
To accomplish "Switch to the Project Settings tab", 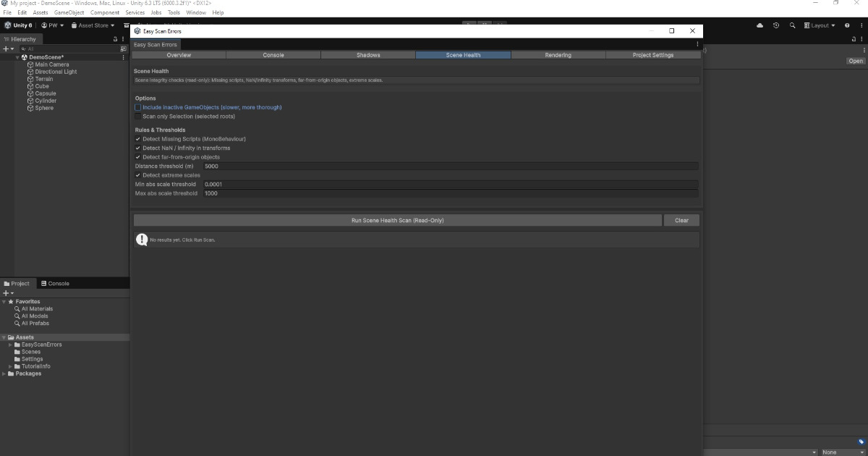I will click(x=652, y=55).
